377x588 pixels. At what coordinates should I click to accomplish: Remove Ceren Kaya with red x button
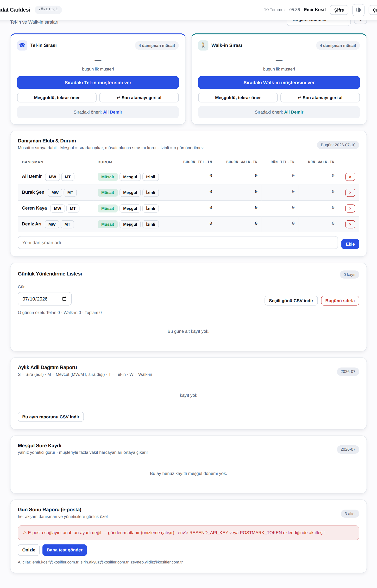pos(350,208)
